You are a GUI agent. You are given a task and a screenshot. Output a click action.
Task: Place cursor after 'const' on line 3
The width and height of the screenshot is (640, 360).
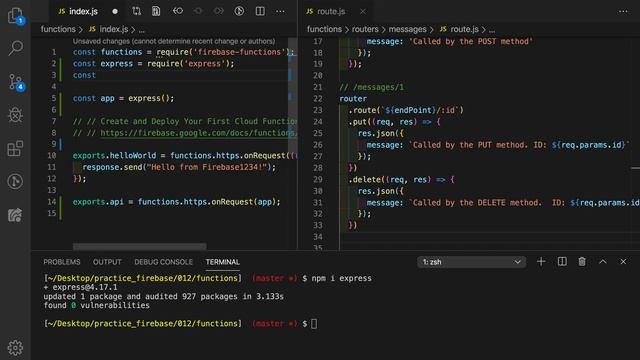[x=96, y=75]
